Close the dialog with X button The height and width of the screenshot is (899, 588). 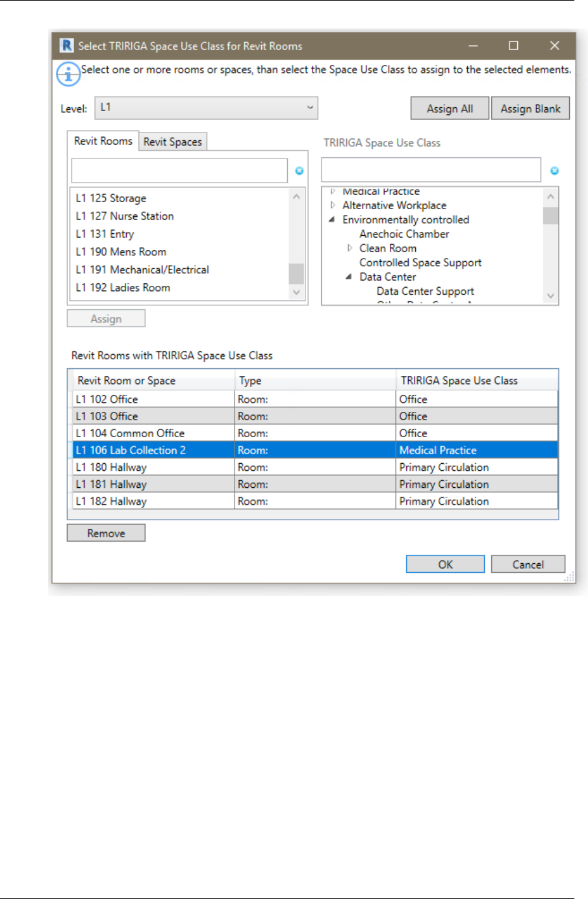click(x=554, y=45)
